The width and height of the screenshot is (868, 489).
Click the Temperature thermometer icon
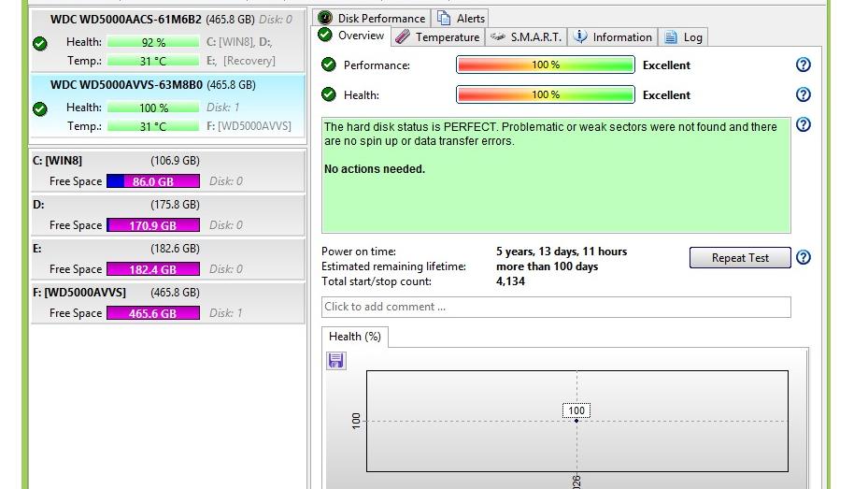pos(403,37)
